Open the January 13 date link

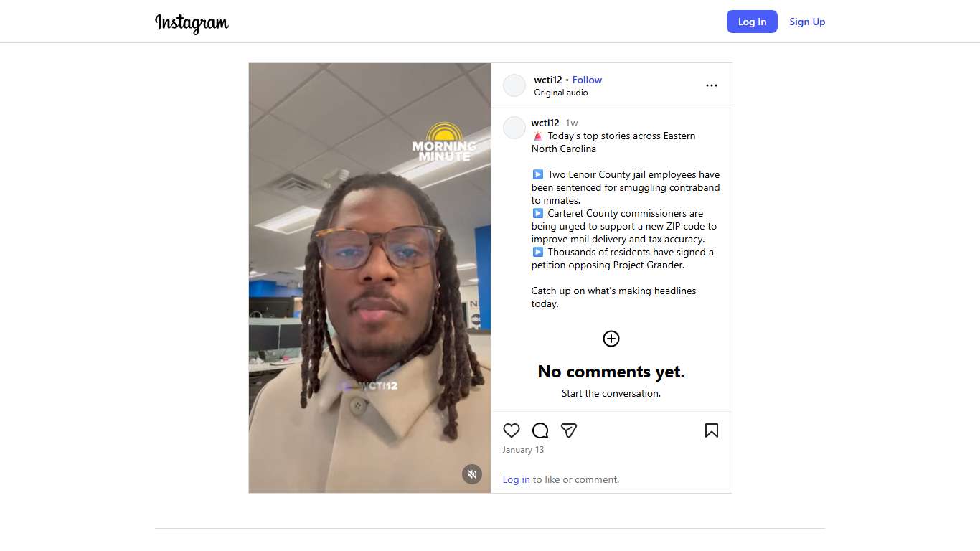tap(524, 450)
